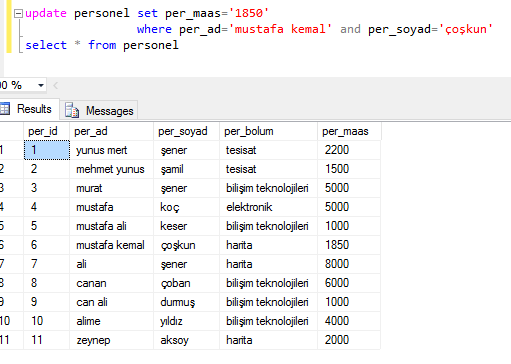This screenshot has height=364, width=511.
Task: Click the 'mustafa kemal' string in query
Action: tap(283, 29)
